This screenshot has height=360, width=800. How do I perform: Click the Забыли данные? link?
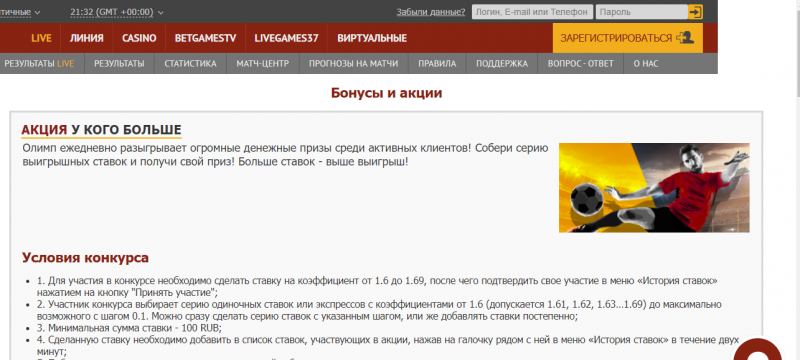click(431, 12)
